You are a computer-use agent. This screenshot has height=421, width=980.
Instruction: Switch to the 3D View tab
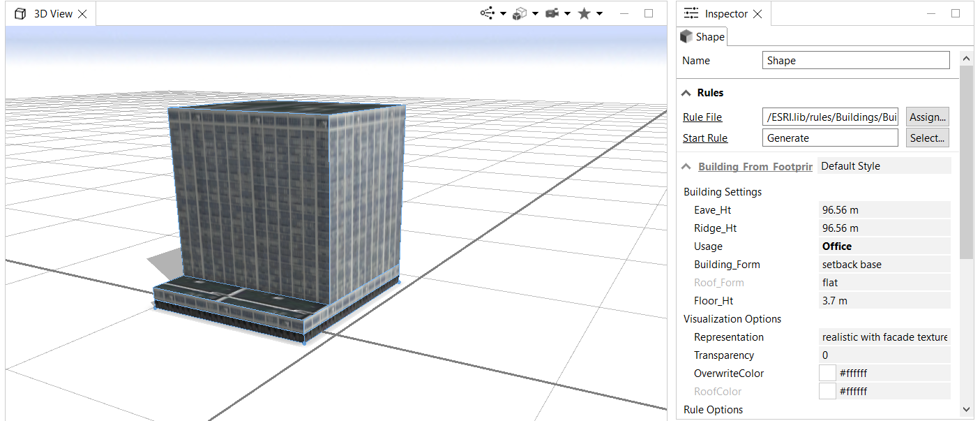point(52,13)
